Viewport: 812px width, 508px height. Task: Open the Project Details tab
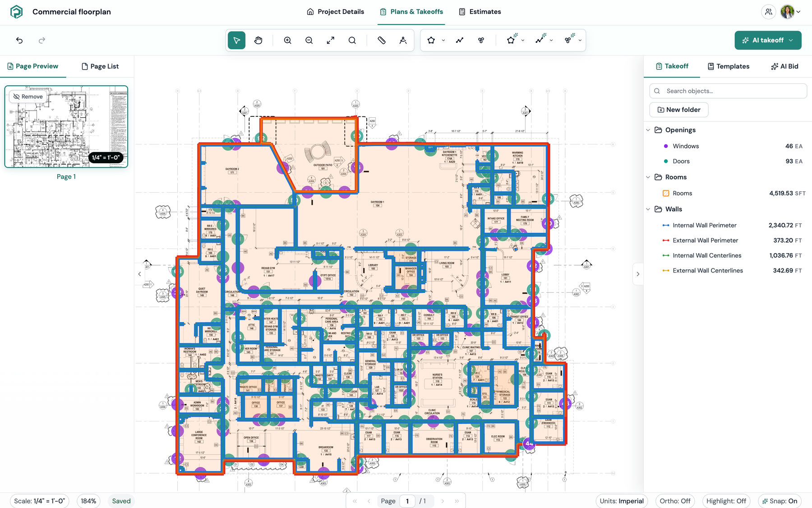(x=335, y=12)
